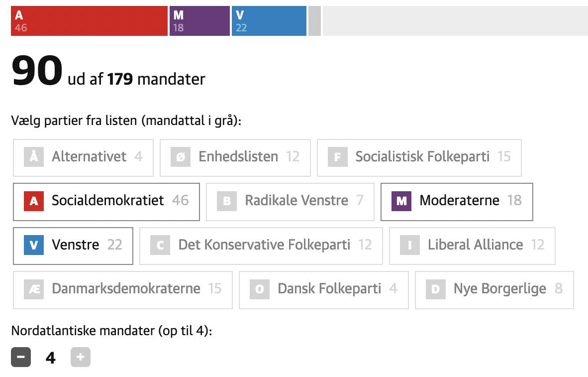Viewport: 588px width, 377px height.
Task: Click the grey O Dansk Folkeparti icon
Action: click(260, 289)
